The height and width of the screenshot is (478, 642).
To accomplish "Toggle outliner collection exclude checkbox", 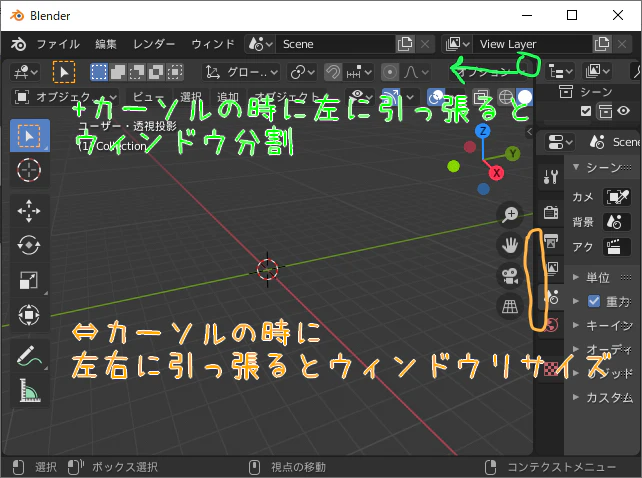I will 586,111.
